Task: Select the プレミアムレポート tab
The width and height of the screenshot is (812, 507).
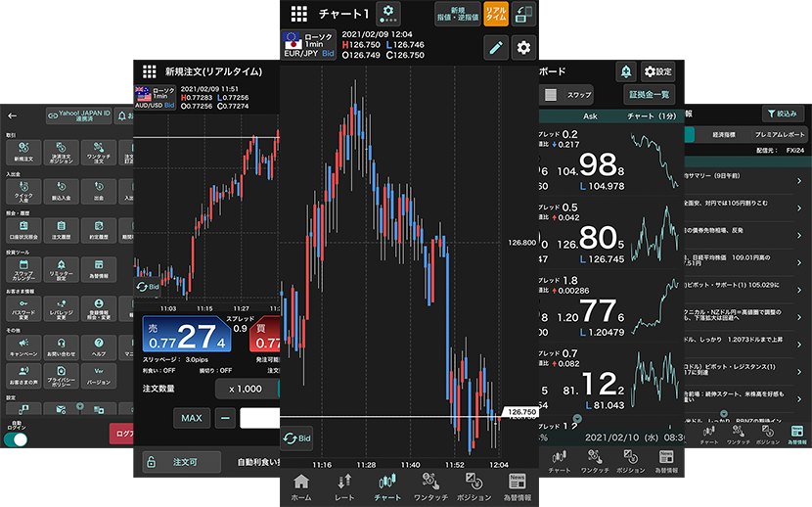Action: (x=777, y=134)
